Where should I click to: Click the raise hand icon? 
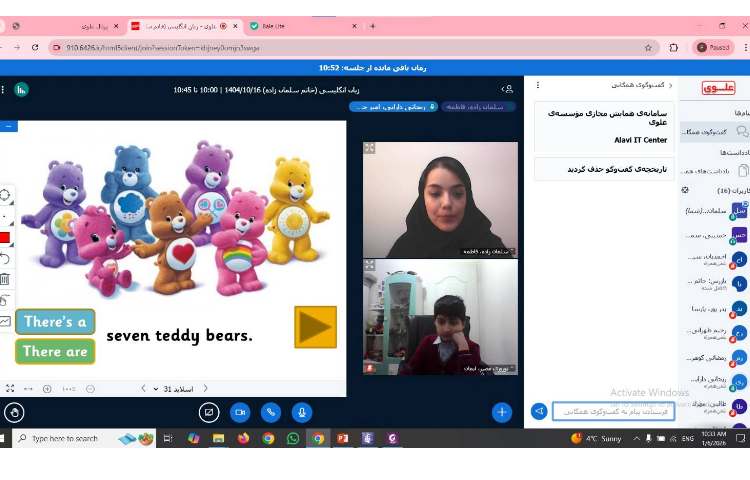click(14, 411)
